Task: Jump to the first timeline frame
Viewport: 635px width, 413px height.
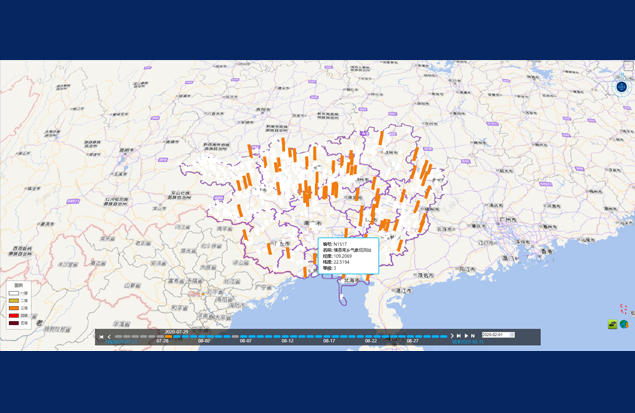Action: coord(101,336)
